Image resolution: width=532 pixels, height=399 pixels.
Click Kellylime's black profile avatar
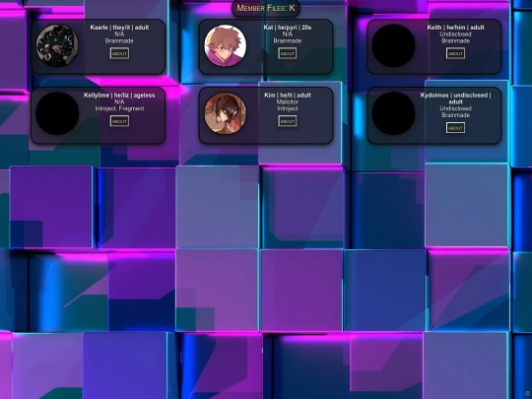click(x=57, y=113)
